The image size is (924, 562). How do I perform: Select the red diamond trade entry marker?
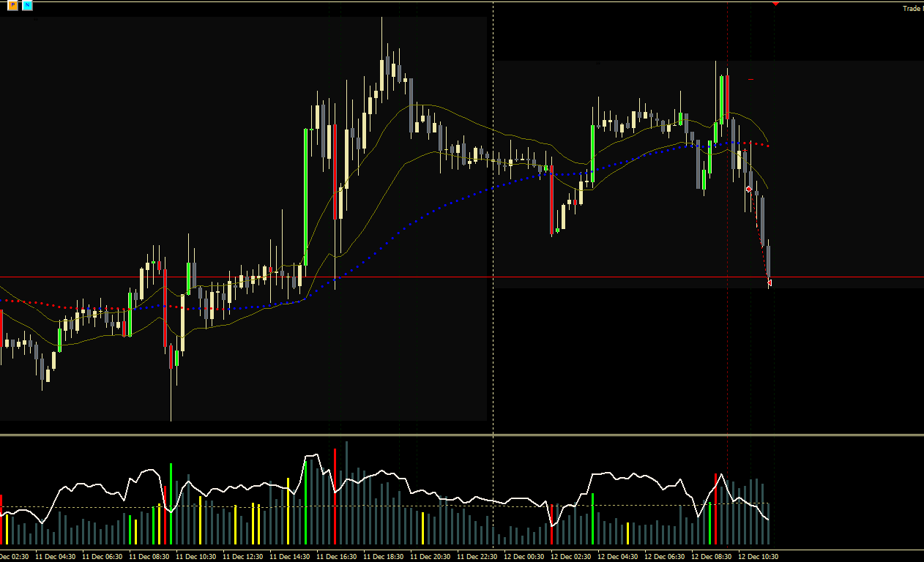coord(748,189)
